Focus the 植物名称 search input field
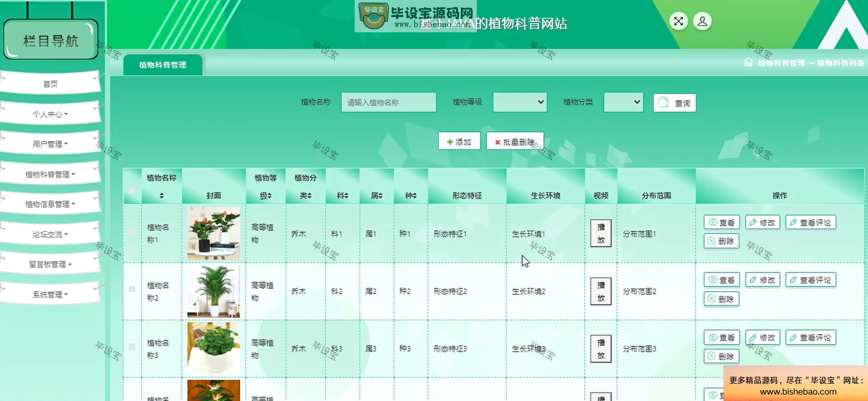The image size is (868, 401). (388, 102)
